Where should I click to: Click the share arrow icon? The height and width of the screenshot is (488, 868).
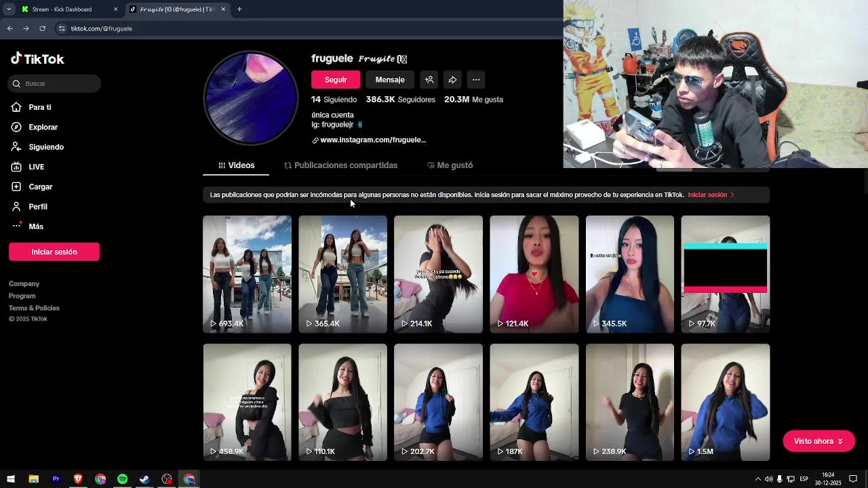click(452, 79)
